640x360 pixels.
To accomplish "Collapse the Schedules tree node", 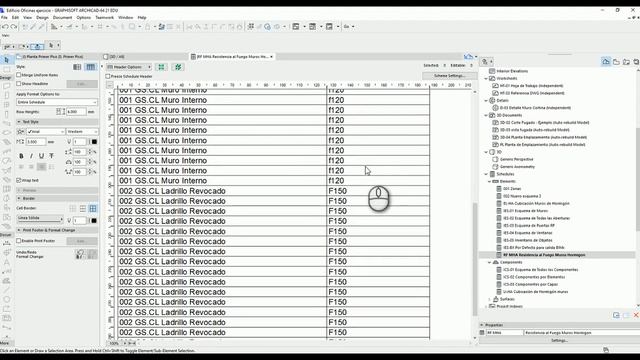I will tap(486, 174).
